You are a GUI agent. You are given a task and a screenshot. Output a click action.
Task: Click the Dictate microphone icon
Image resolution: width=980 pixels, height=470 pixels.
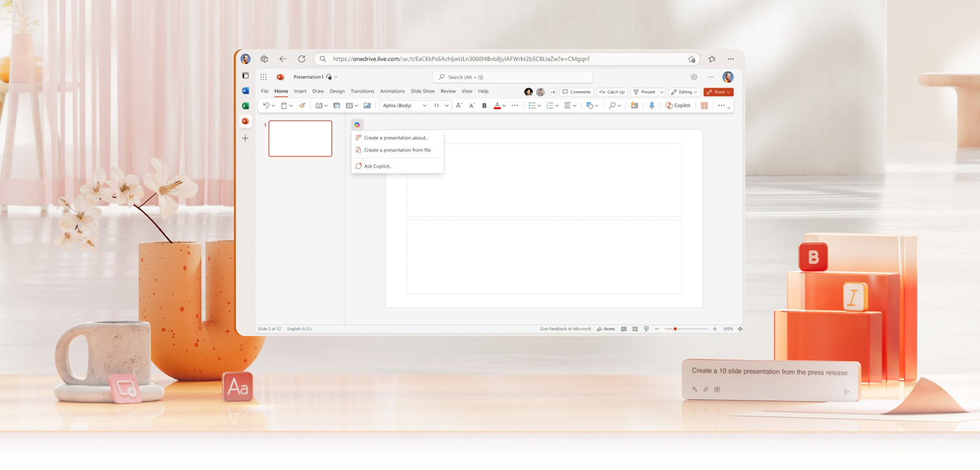pos(652,106)
